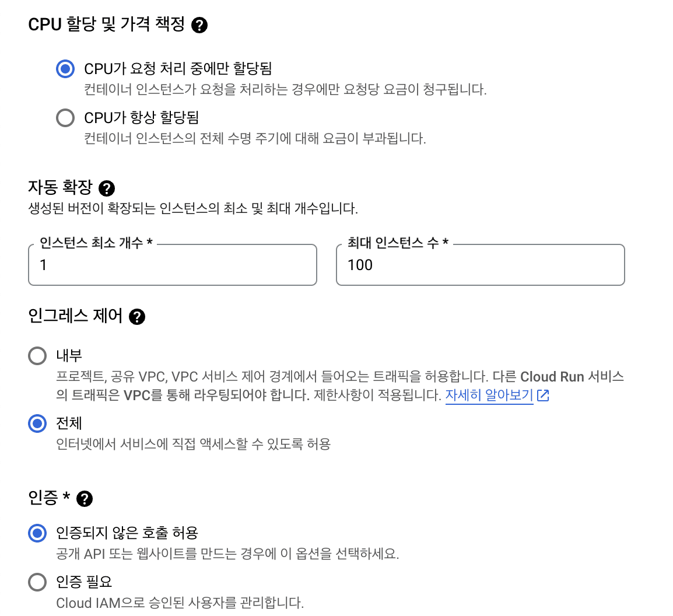Screen dimensions: 673x616
Task: Choose CPU가 항상 할당됨 radio button
Action: [65, 118]
